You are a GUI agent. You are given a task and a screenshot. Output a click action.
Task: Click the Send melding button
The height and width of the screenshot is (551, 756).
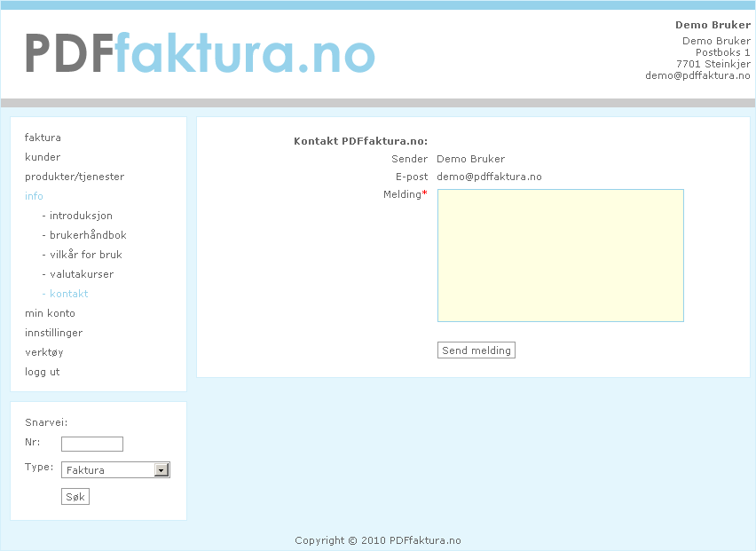coord(476,350)
